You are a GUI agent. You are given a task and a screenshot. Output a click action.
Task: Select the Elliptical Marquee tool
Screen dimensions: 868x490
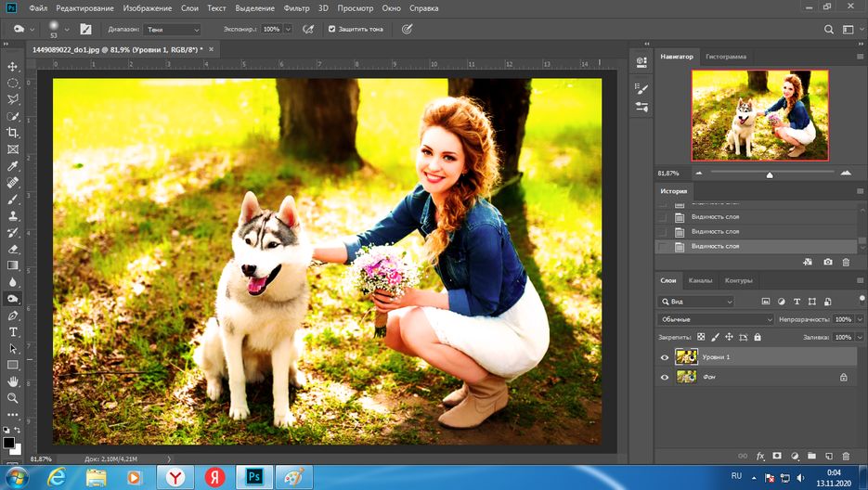click(12, 83)
